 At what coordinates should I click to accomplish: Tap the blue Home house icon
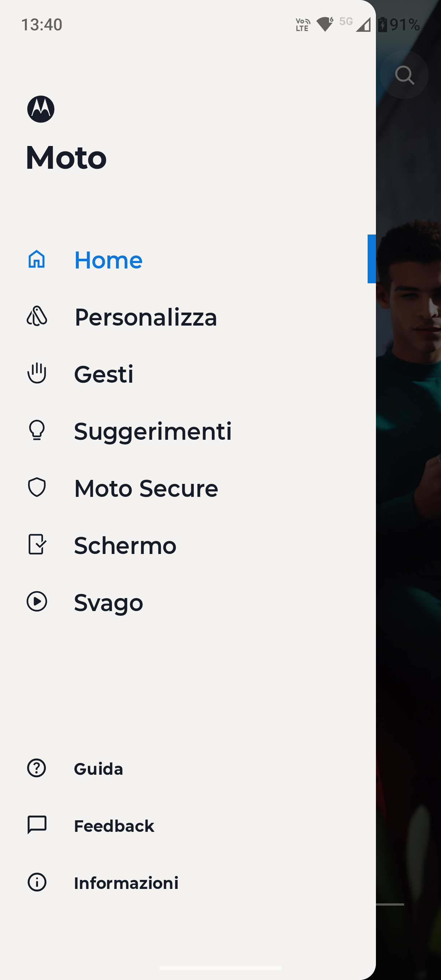click(37, 259)
